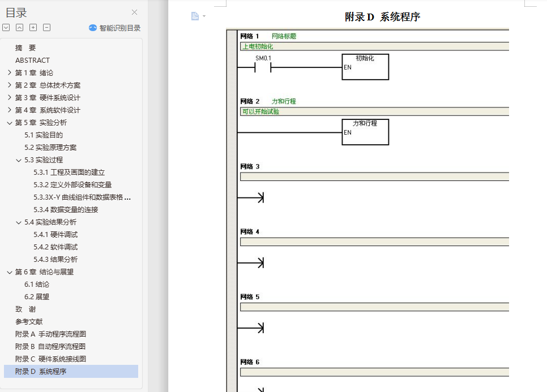Click 上电初始化 comment bar
Image resolution: width=547 pixels, height=392 pixels.
(374, 46)
